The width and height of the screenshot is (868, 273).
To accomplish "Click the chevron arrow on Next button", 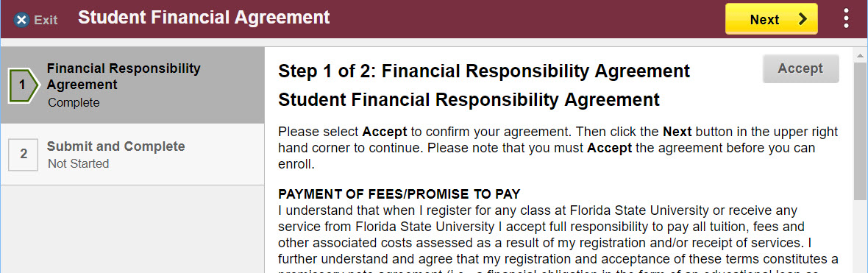I will click(803, 19).
